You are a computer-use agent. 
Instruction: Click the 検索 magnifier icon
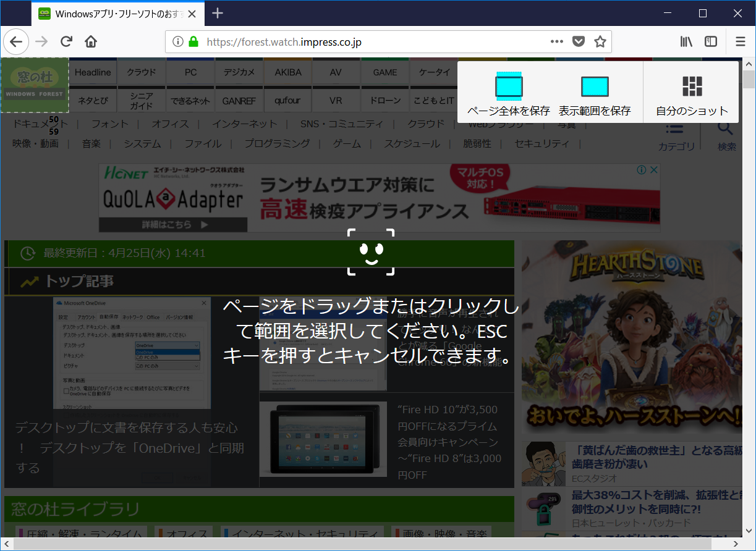tap(724, 128)
